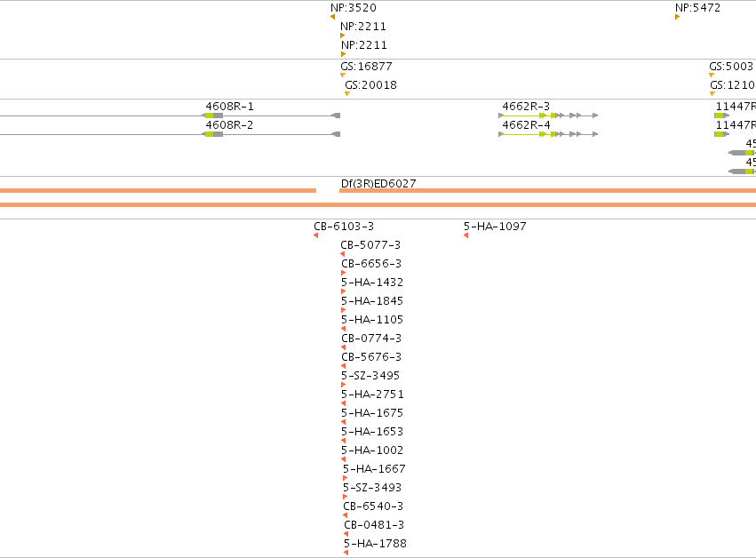Click the NP:3520 insertion triangle marker
Screen dimensions: 756x558
click(x=332, y=18)
